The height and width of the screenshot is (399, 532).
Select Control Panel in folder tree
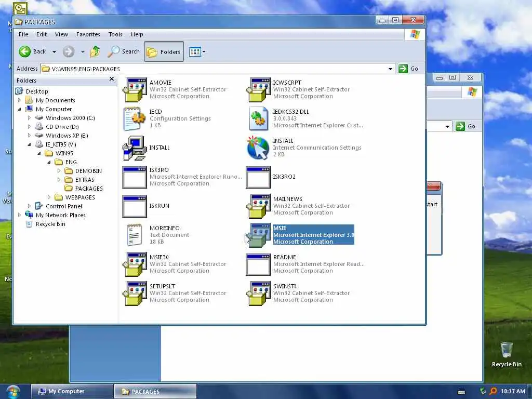64,206
